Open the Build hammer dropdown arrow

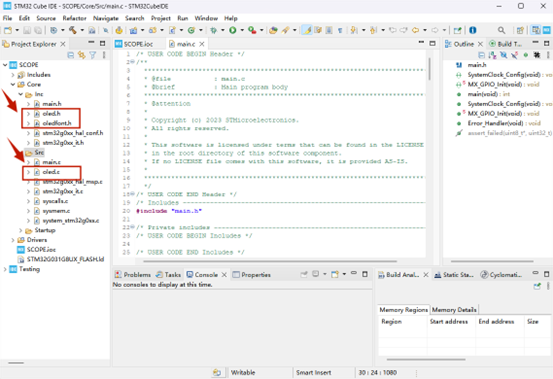tap(82, 30)
